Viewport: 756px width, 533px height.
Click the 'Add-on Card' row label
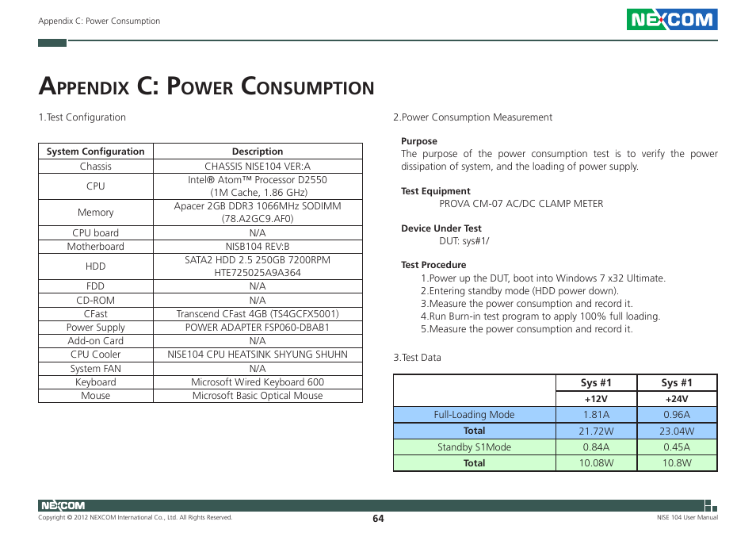tap(95, 341)
